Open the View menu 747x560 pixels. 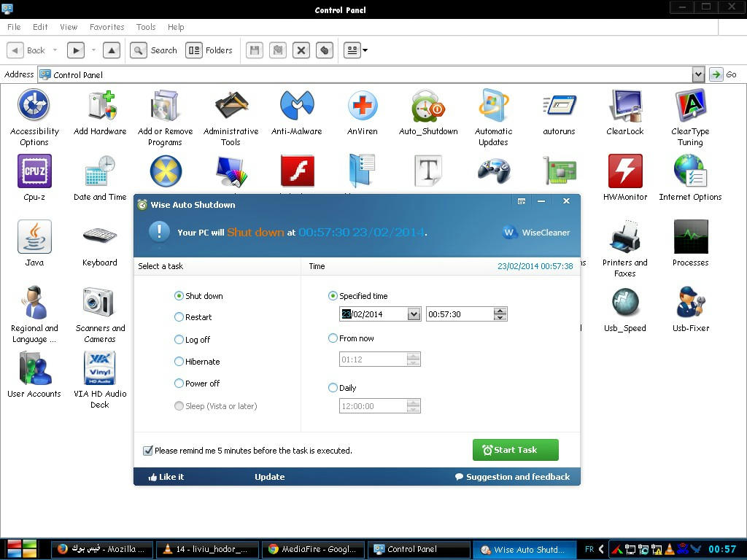[69, 27]
